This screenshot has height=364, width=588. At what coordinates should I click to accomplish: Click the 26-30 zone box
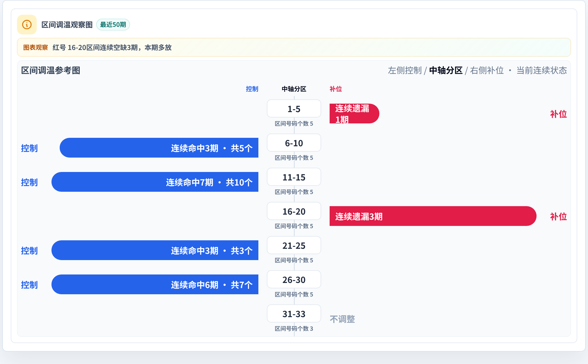294,280
